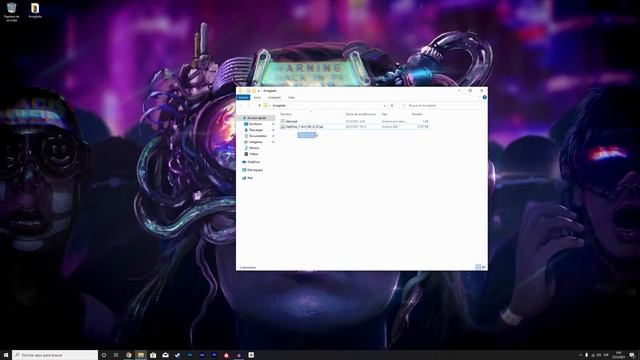Click the Explorer help question-mark icon

(484, 98)
